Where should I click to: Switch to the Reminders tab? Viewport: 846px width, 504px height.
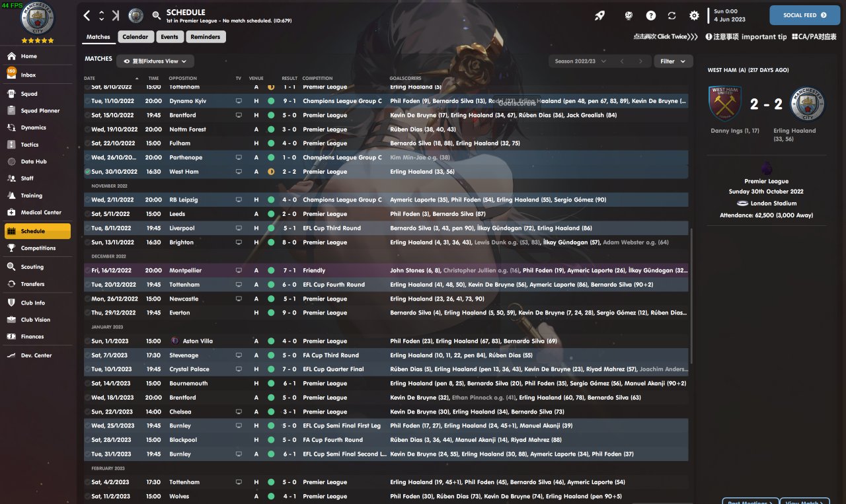click(x=206, y=37)
